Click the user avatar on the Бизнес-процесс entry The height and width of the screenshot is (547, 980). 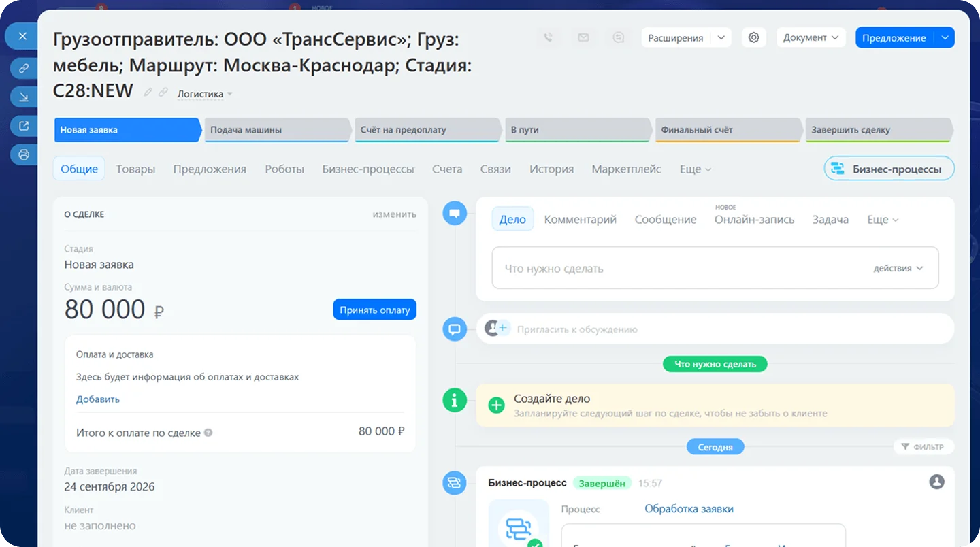[x=937, y=482]
